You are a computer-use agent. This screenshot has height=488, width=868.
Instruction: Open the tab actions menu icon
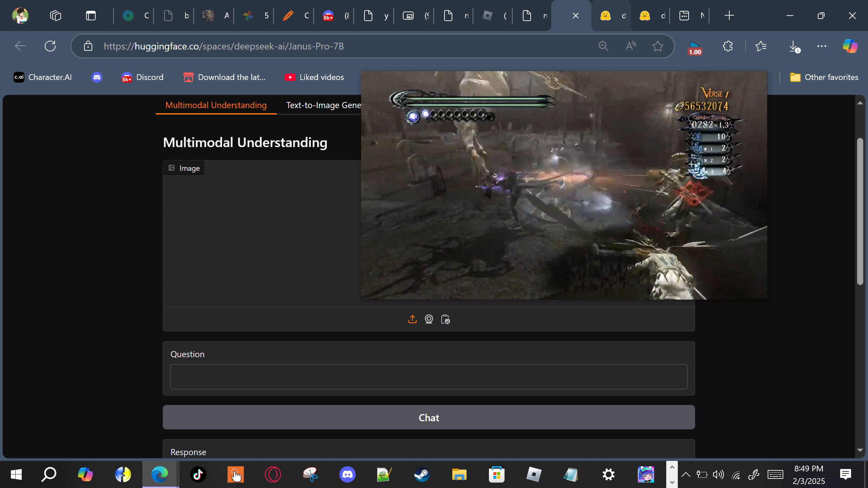91,16
